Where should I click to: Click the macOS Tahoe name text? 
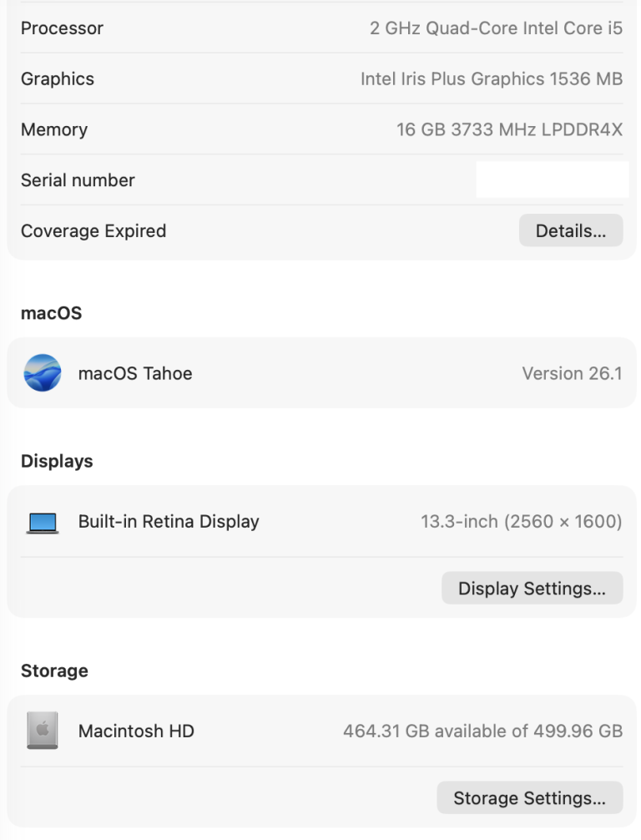[135, 373]
